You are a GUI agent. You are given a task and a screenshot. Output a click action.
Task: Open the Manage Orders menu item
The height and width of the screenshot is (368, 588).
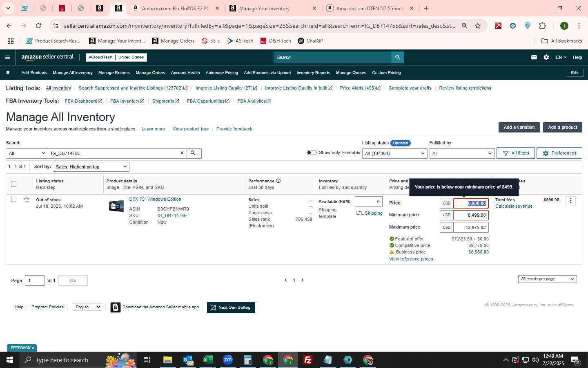(x=150, y=73)
